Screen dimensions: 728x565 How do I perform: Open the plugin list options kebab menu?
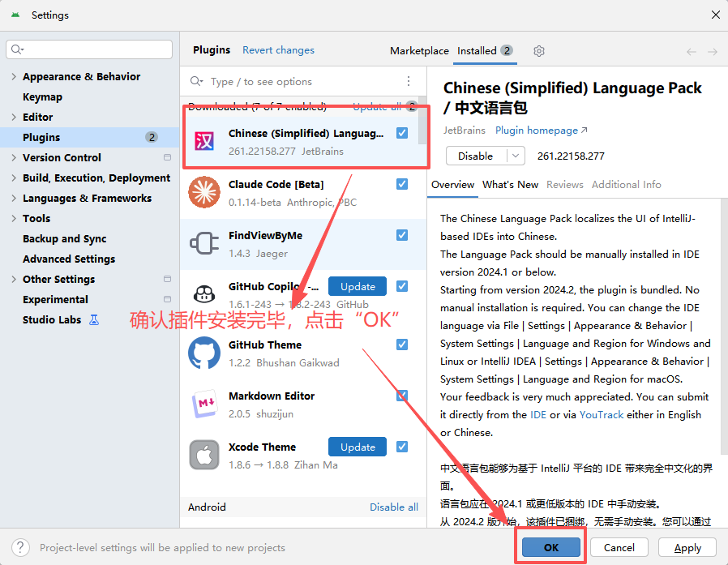click(x=408, y=81)
